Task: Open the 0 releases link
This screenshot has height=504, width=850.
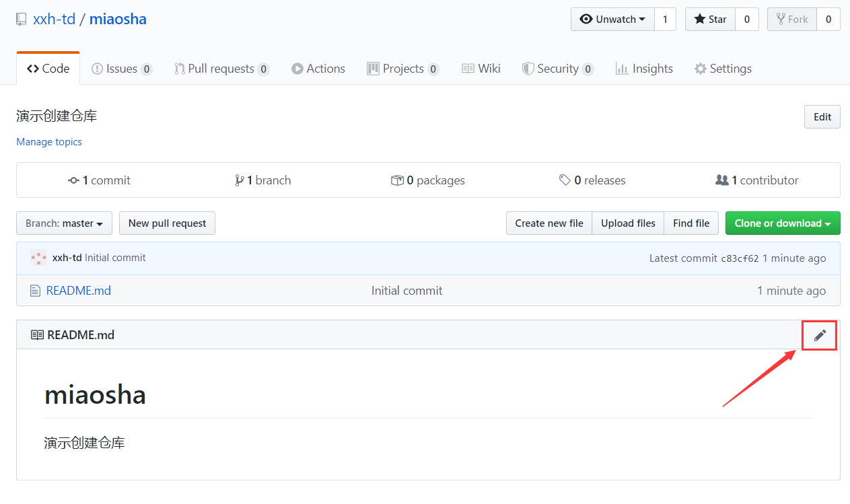Action: [592, 180]
